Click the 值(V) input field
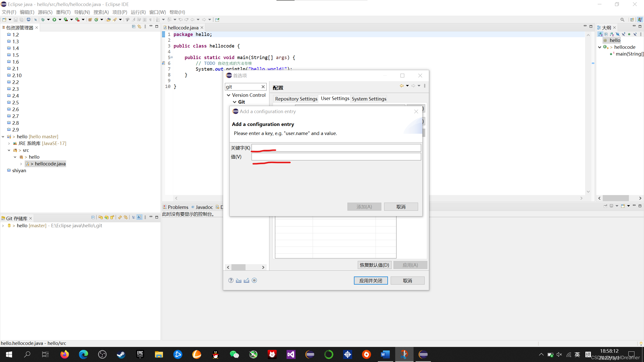Image resolution: width=644 pixels, height=362 pixels. click(x=336, y=157)
